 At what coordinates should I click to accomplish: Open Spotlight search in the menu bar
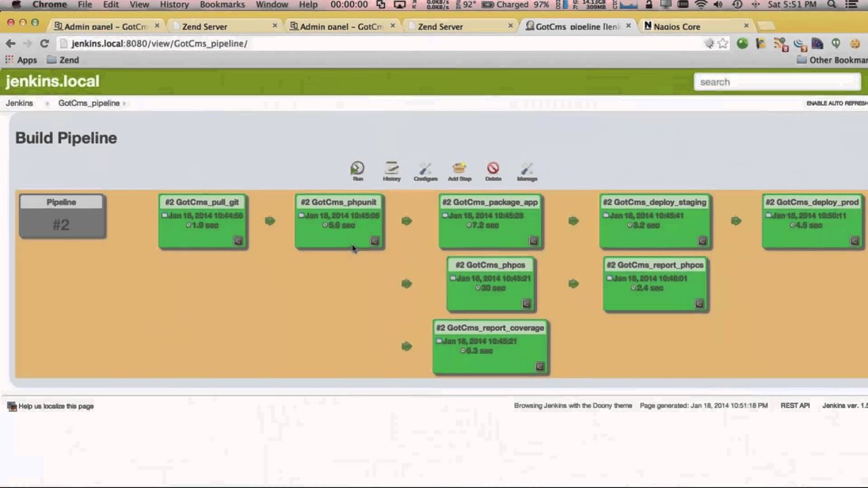(x=832, y=5)
